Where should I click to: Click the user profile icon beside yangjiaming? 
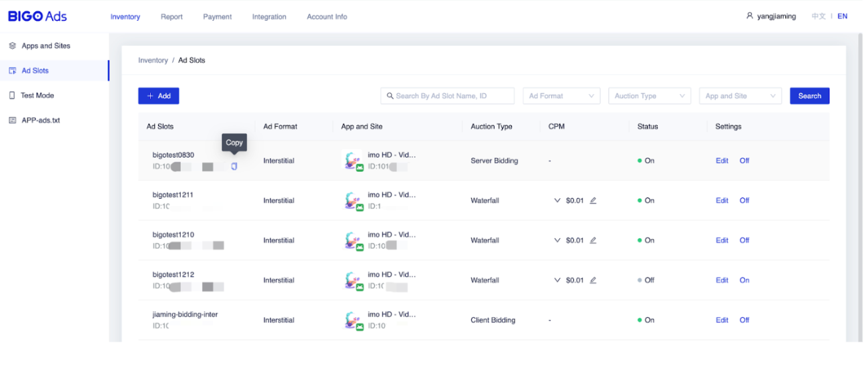pyautogui.click(x=749, y=16)
